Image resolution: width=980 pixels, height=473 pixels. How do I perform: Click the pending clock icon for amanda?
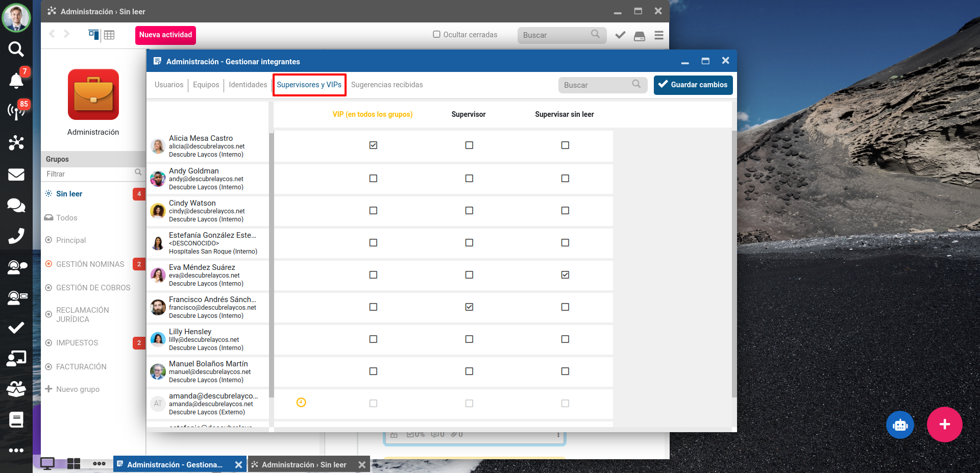(x=301, y=403)
